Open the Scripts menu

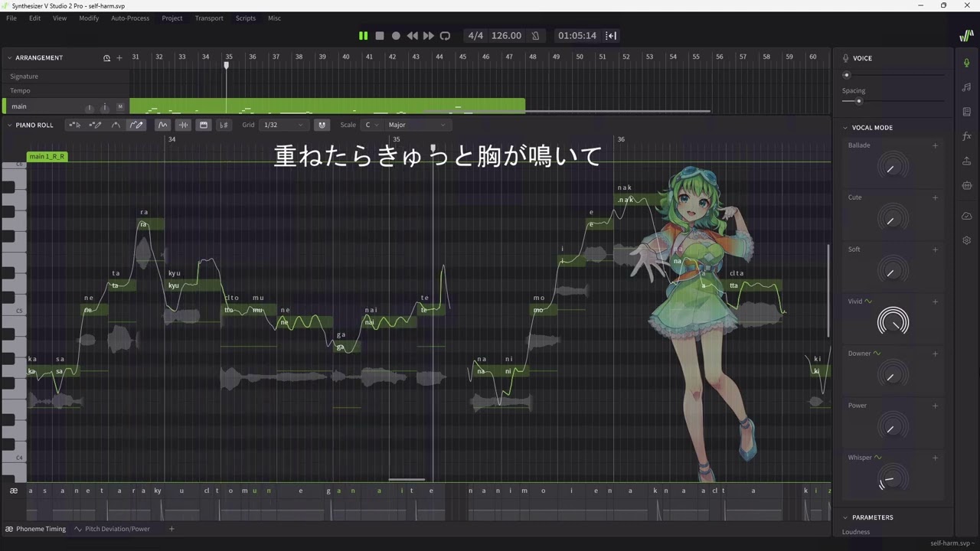[246, 18]
